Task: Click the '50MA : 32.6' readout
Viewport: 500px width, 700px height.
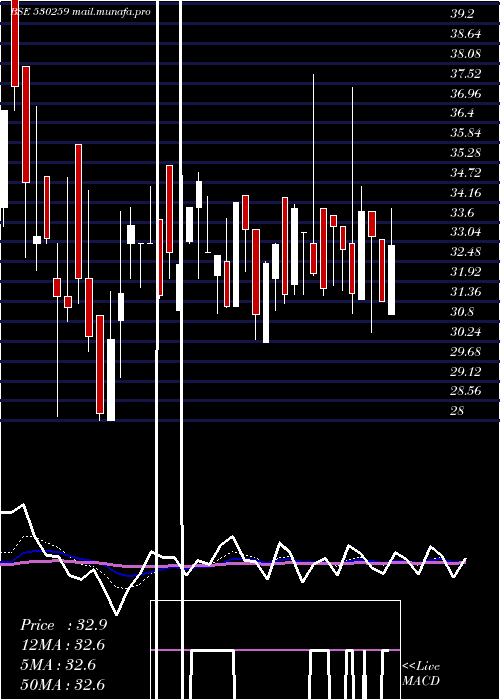Action: coord(63,684)
